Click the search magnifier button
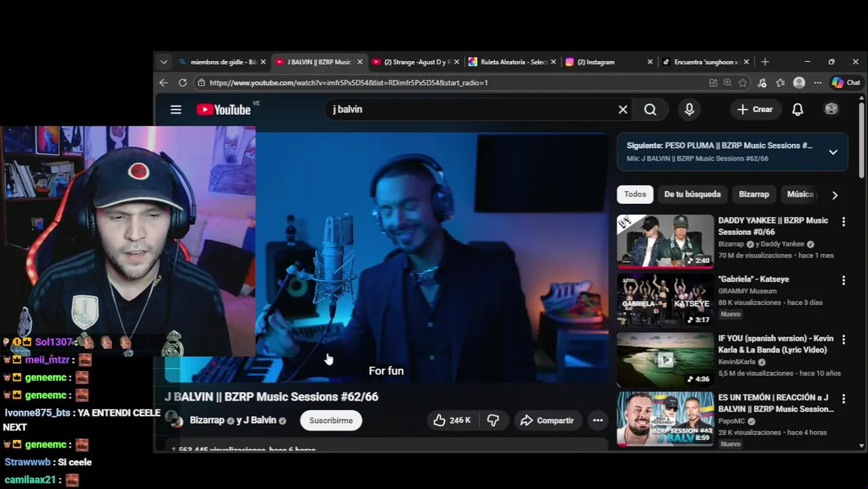Image resolution: width=868 pixels, height=489 pixels. coord(650,109)
